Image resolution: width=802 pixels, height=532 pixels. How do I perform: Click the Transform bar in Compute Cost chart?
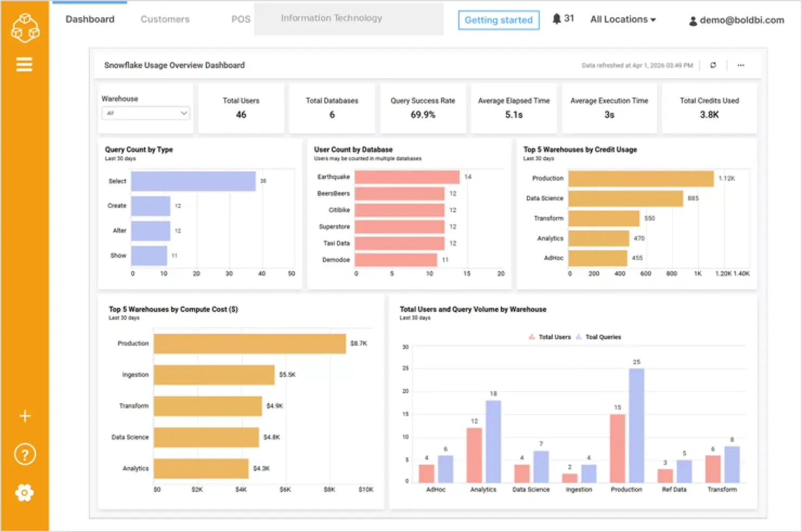click(208, 406)
